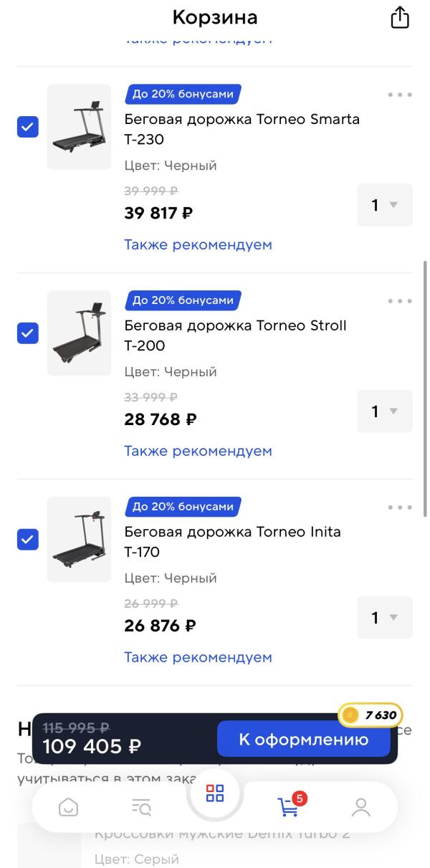Open the Torneo Smarta T-230 treadmill thumbnail
Image resolution: width=430 pixels, height=868 pixels.
[79, 127]
